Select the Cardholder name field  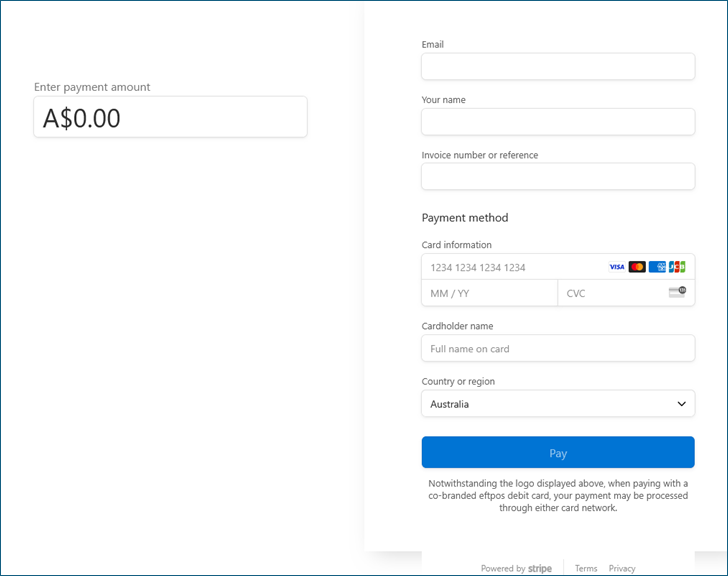click(x=557, y=349)
